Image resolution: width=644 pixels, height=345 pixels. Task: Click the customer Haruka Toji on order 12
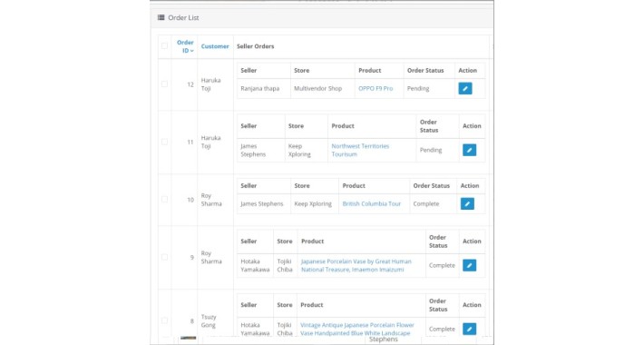210,84
